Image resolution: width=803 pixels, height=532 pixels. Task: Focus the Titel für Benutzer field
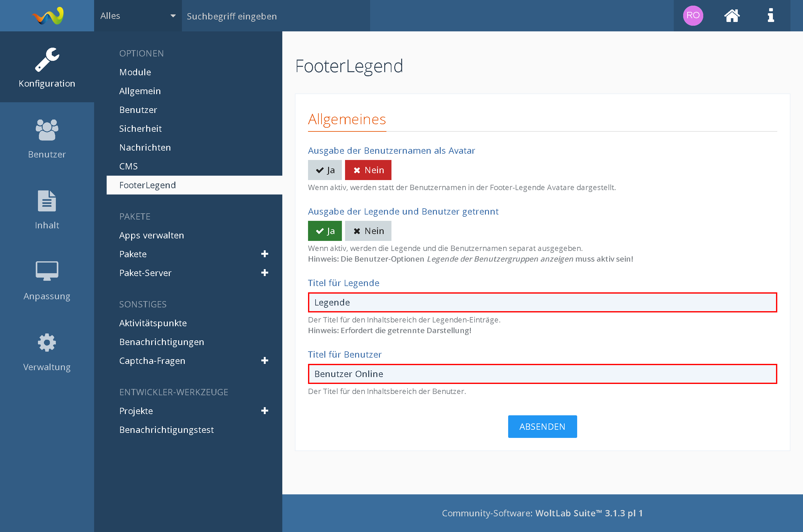542,374
